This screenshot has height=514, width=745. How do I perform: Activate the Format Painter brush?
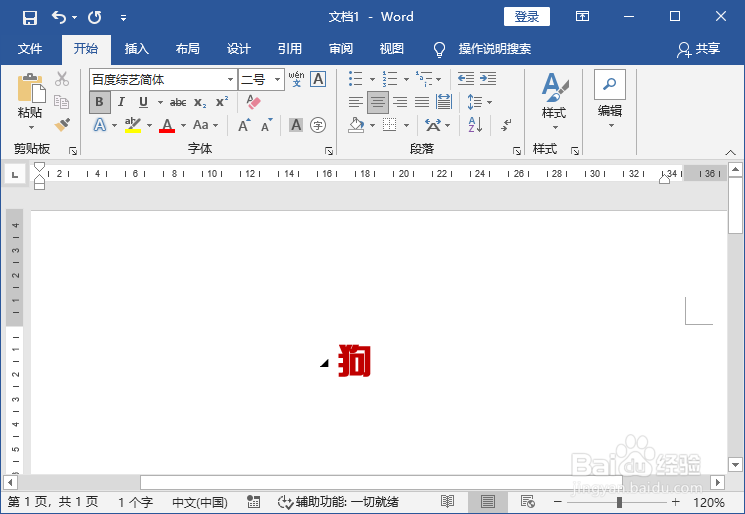tap(62, 124)
